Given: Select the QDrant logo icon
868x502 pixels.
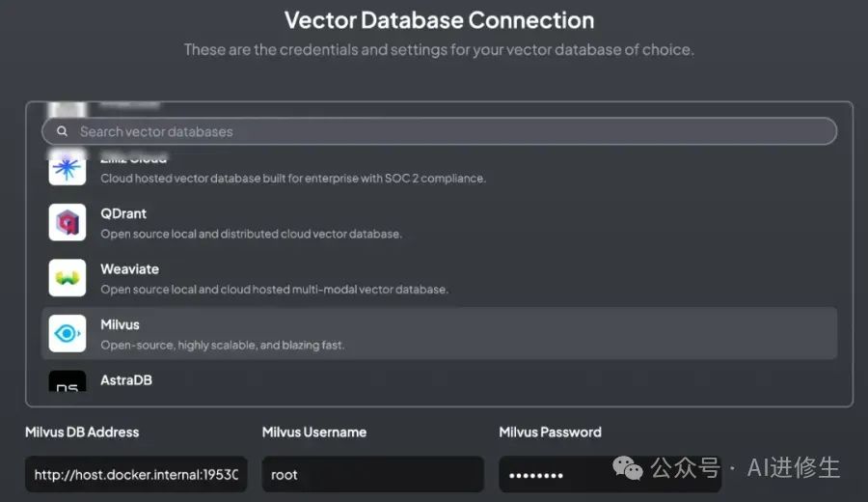Looking at the screenshot, I should point(68,222).
